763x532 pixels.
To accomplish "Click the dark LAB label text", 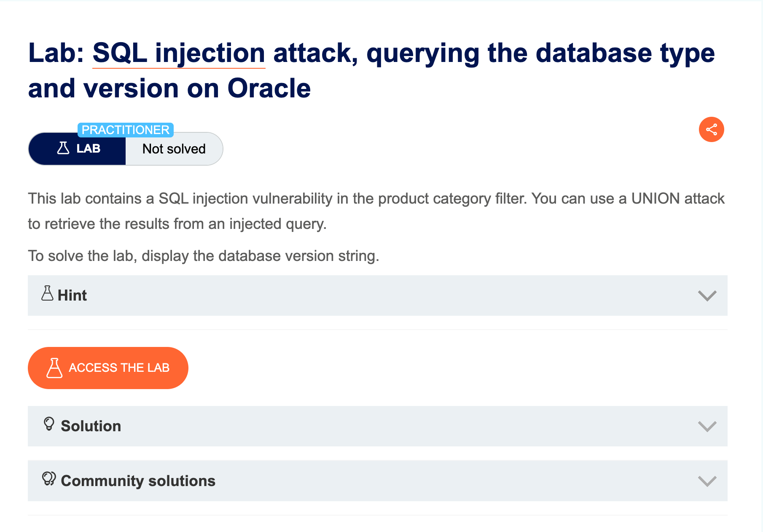I will (x=89, y=148).
